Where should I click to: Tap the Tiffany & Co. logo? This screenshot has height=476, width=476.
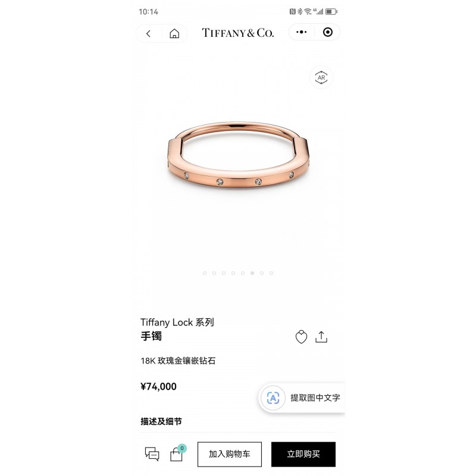click(x=238, y=33)
